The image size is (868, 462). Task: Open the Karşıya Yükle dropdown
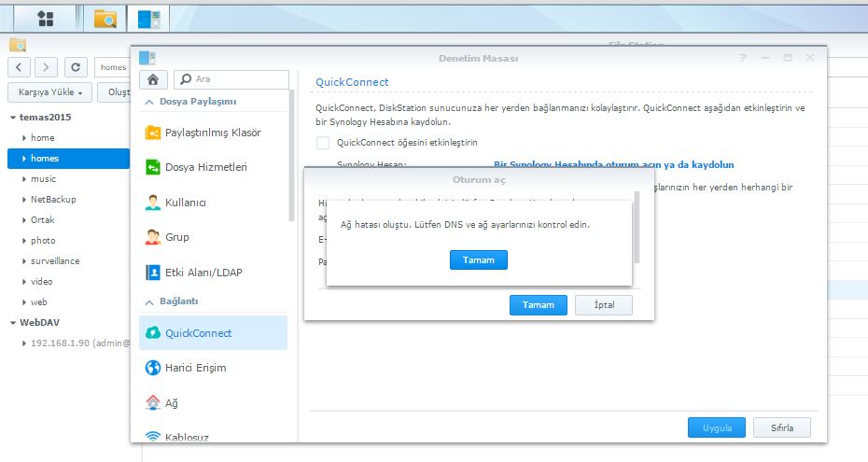coord(50,92)
